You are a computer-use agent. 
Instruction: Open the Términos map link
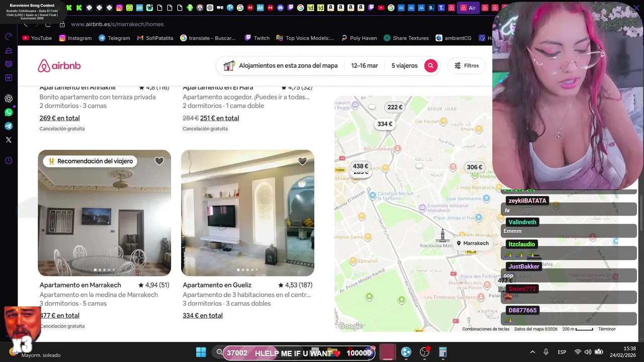[607, 329]
